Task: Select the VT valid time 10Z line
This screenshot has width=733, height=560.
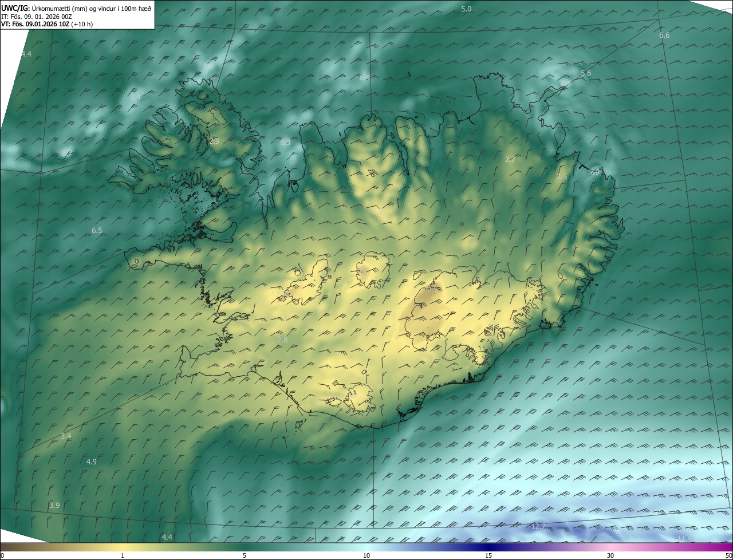Action: click(47, 25)
